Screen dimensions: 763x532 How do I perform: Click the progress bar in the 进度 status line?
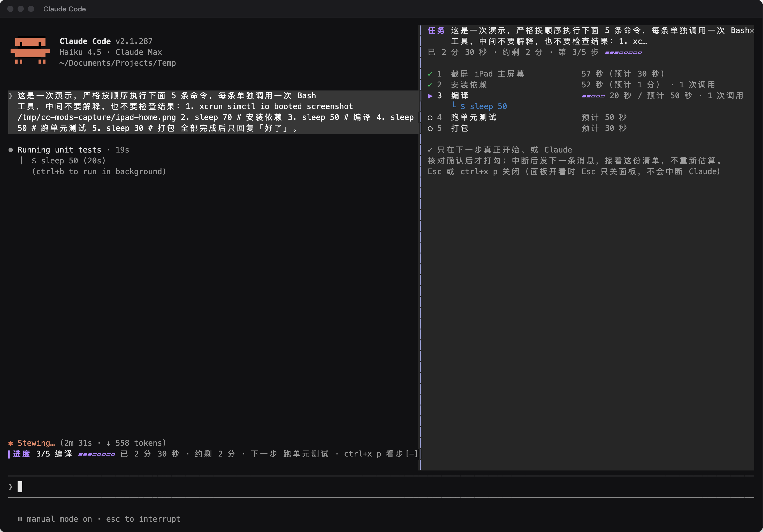click(x=97, y=454)
